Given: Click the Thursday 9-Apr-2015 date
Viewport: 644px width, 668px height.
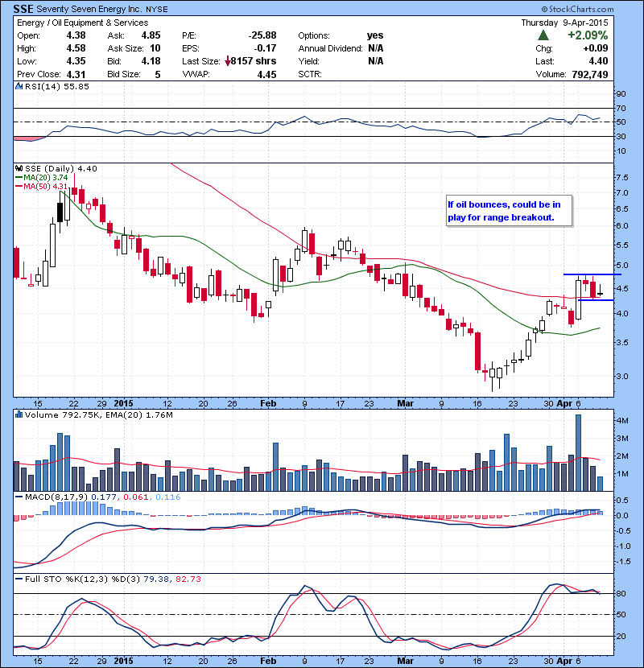Looking at the screenshot, I should pos(565,23).
